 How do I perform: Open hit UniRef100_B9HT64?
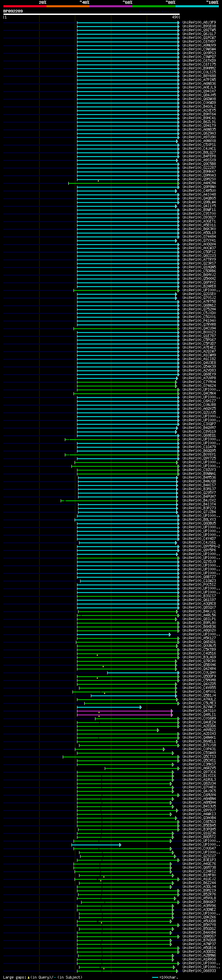click(199, 114)
